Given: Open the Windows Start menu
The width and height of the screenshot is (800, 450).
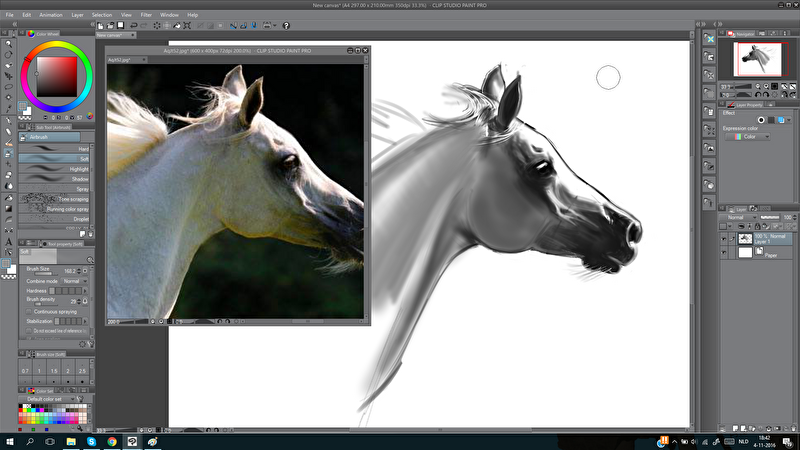Looking at the screenshot, I should tap(9, 441).
